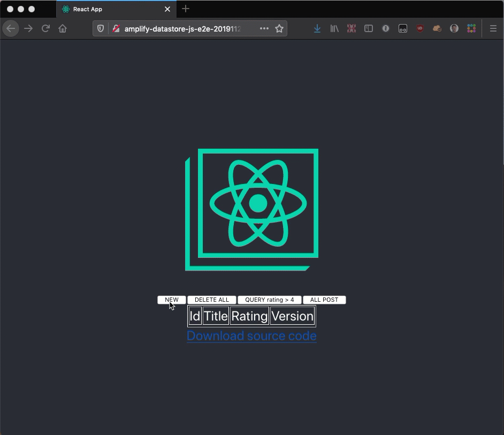
Task: Click the browser Back arrow button
Action: pyautogui.click(x=11, y=28)
